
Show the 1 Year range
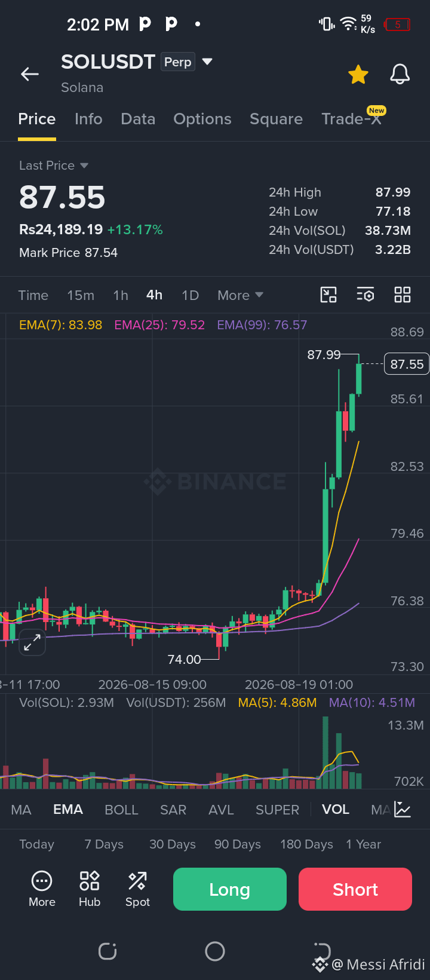click(x=363, y=844)
